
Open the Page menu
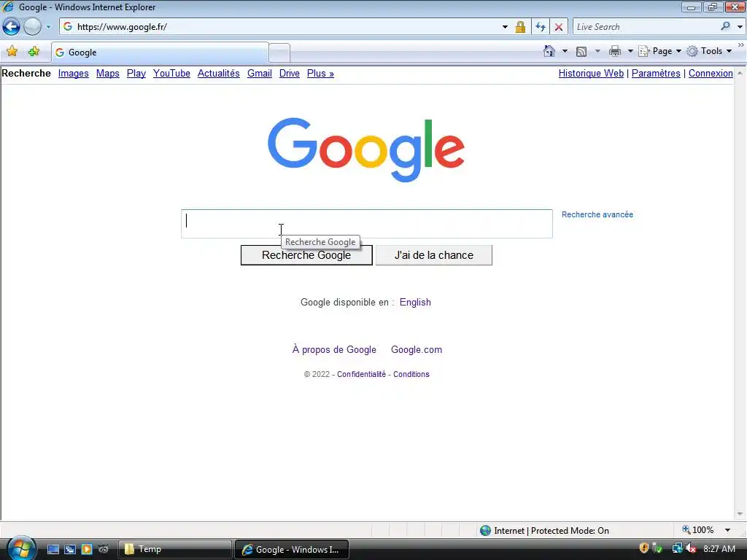pos(659,51)
